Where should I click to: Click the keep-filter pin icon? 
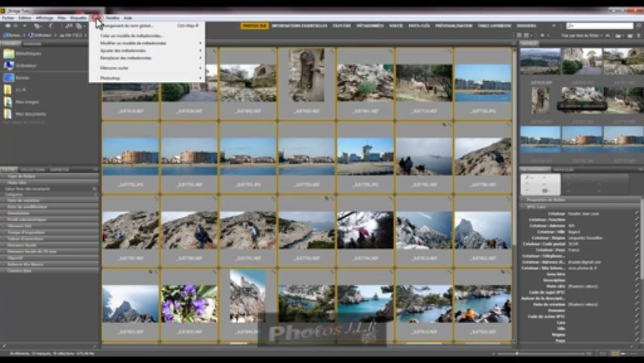[x=3, y=346]
